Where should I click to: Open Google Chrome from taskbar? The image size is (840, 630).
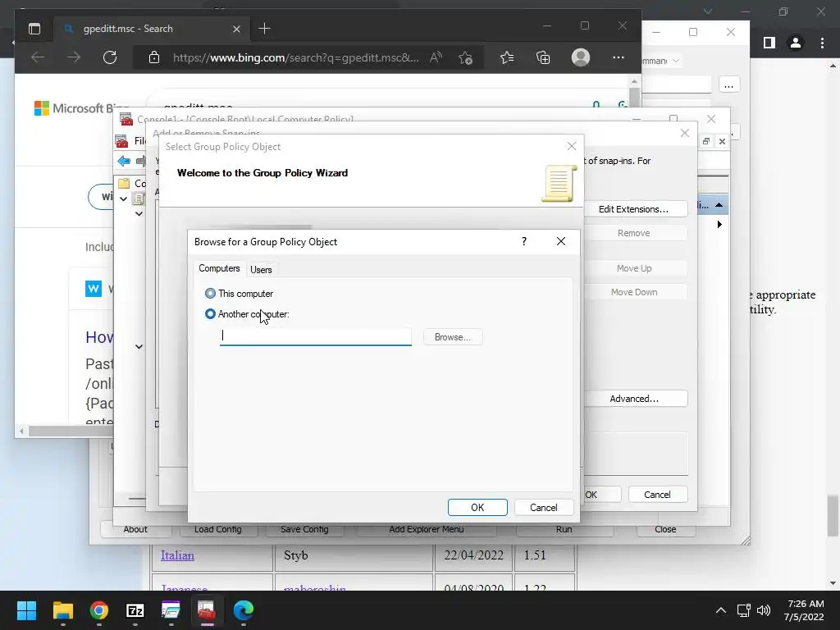click(99, 610)
